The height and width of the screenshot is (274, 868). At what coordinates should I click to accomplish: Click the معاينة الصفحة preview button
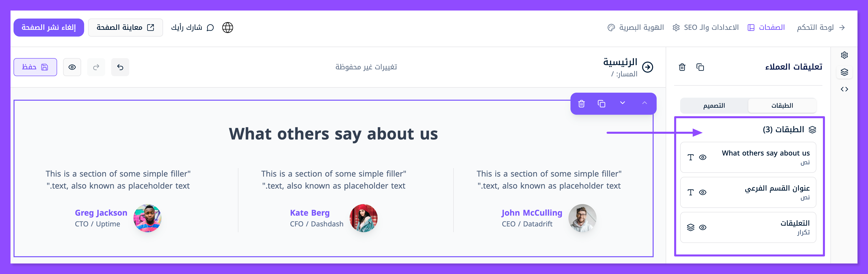point(125,28)
